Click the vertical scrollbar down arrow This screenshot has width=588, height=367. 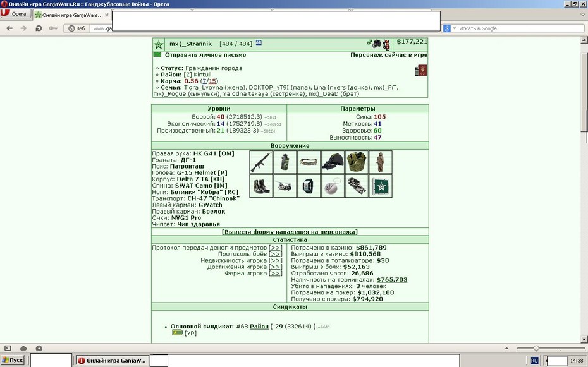(584, 339)
